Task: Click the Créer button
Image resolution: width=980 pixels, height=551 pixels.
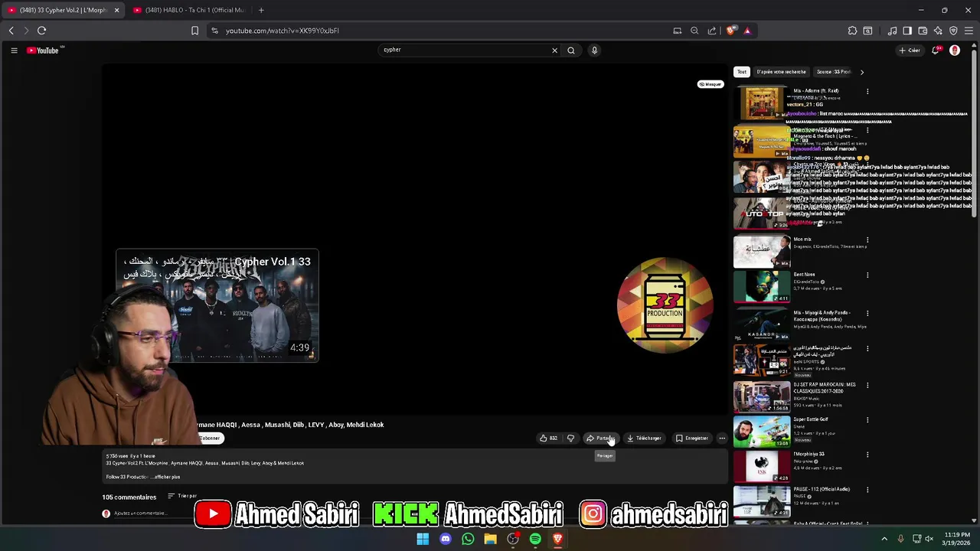Action: tap(910, 51)
